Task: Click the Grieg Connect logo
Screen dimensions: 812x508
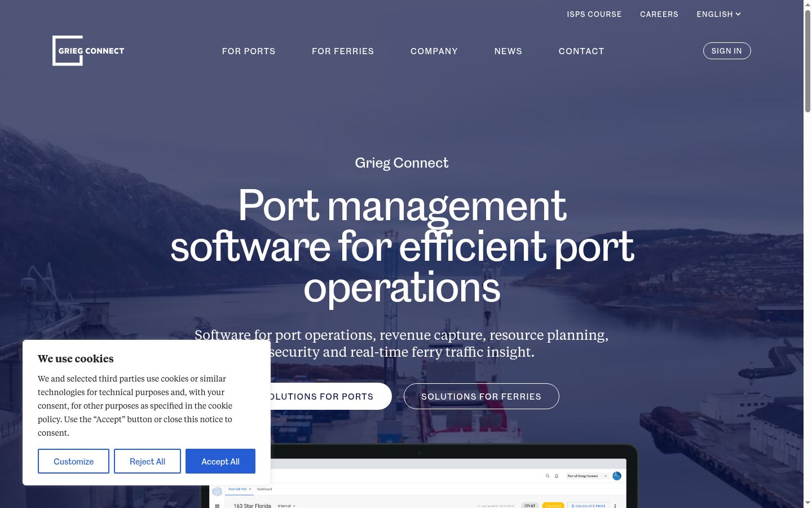Action: 89,51
